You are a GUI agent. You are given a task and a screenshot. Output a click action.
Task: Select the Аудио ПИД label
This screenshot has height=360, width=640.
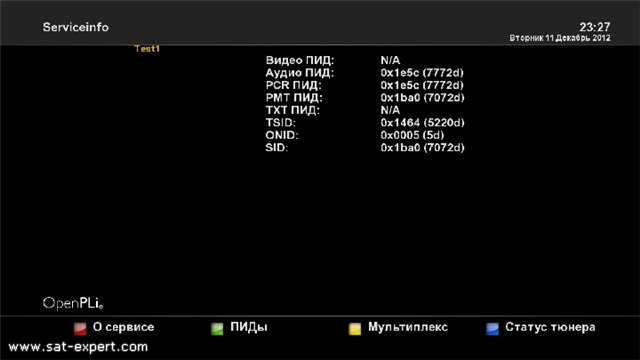click(x=300, y=73)
